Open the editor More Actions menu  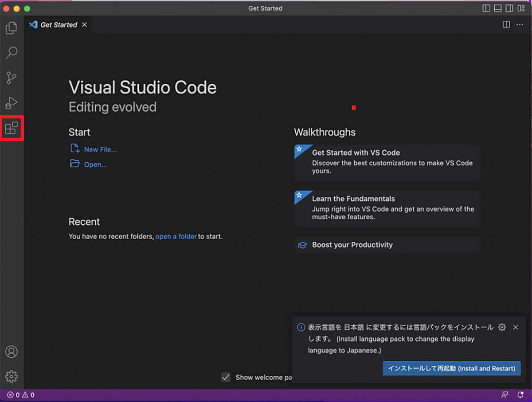[520, 24]
